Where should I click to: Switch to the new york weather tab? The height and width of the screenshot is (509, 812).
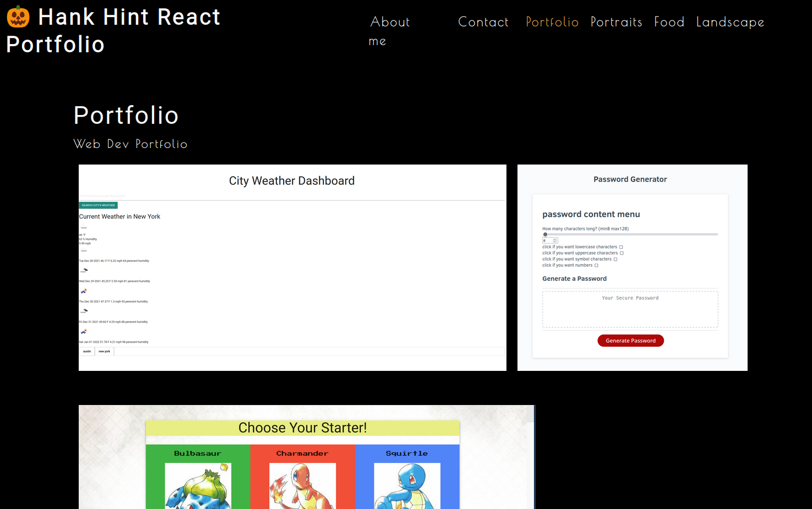pos(105,351)
